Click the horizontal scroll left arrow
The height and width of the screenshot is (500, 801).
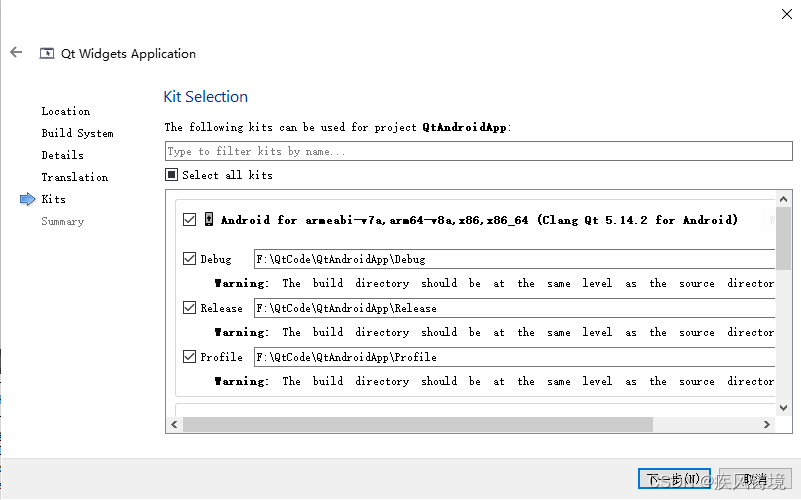pyautogui.click(x=174, y=424)
